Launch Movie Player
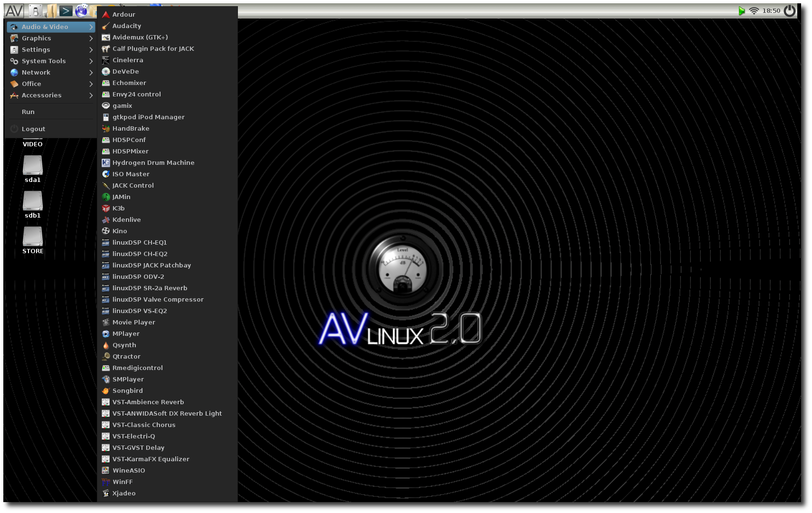 pyautogui.click(x=167, y=323)
